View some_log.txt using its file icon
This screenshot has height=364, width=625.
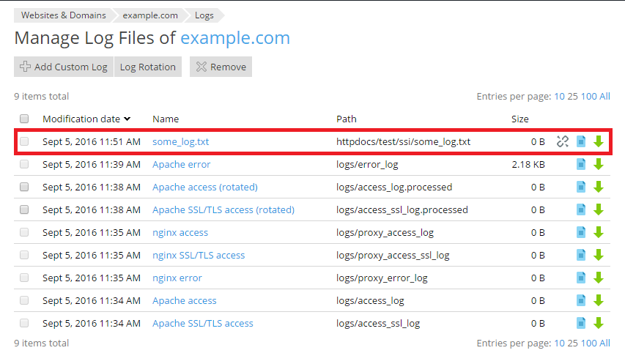tap(581, 141)
